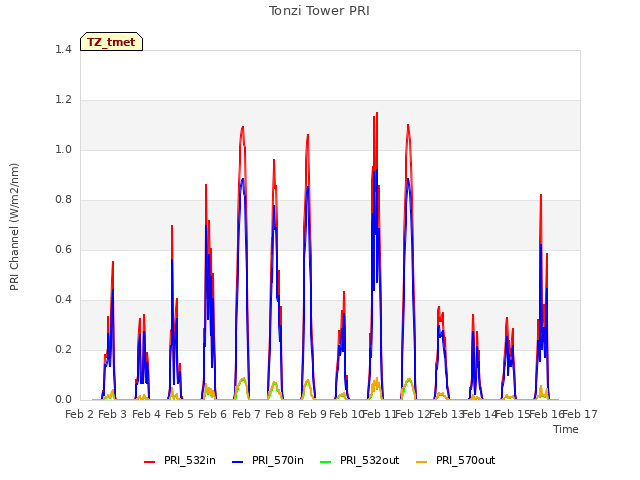The image size is (640, 480).
Task: Click the Feb 12 x-axis tick label
Action: (x=413, y=414)
